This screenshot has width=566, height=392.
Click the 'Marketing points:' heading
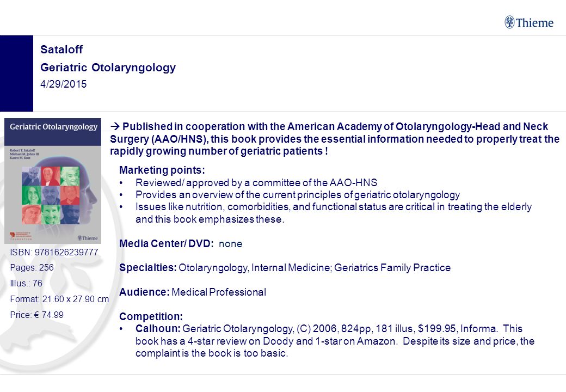162,170
